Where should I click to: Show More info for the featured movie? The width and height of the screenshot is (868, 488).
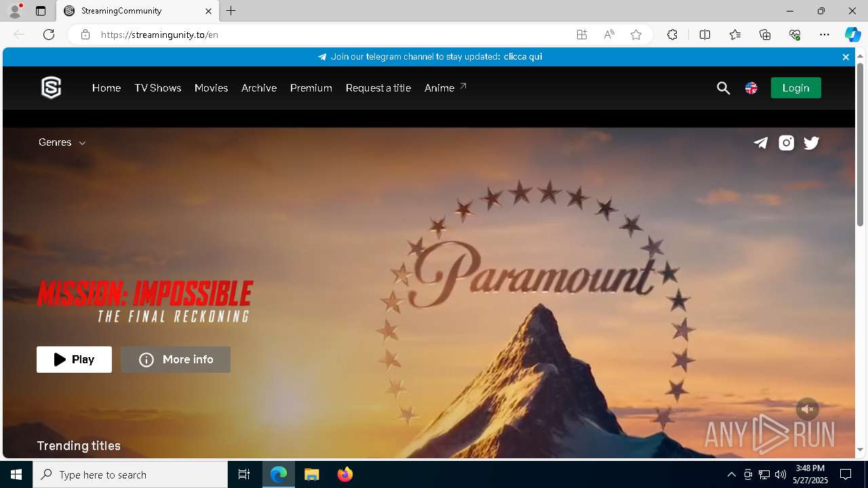click(176, 359)
